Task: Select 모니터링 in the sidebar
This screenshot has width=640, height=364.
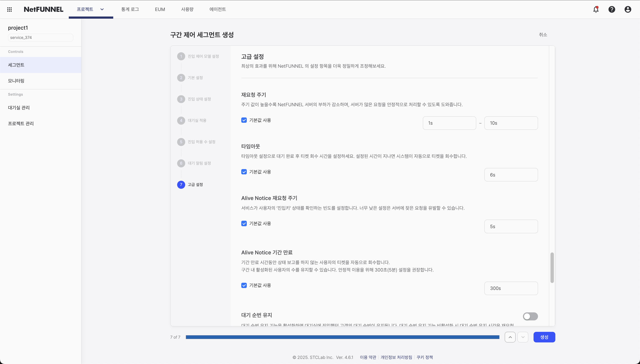Action: click(16, 81)
